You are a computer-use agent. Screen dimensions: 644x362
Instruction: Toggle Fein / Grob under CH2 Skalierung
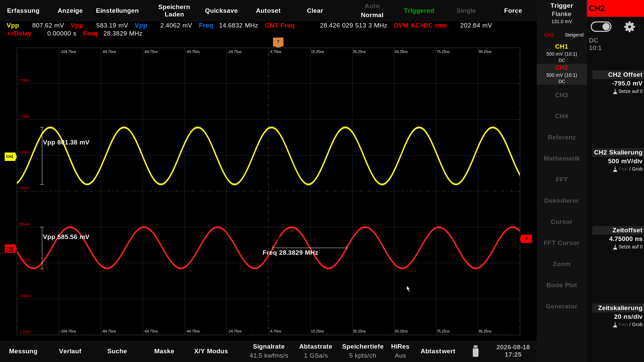628,169
